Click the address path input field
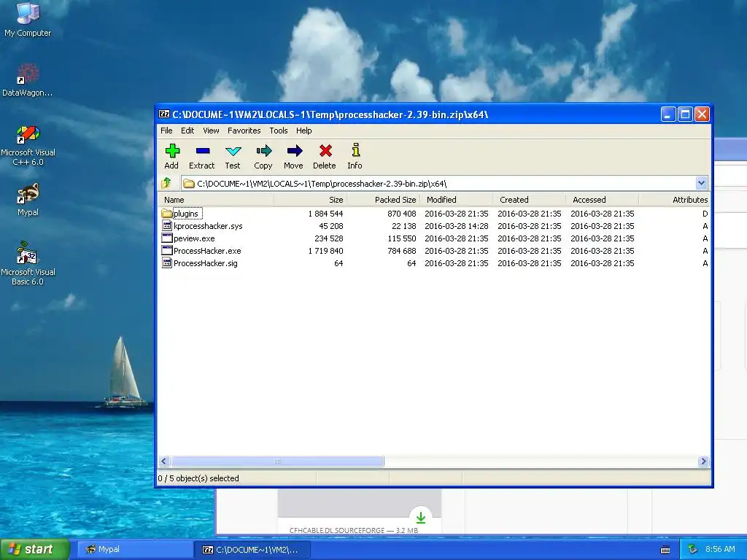747x560 pixels. 438,183
